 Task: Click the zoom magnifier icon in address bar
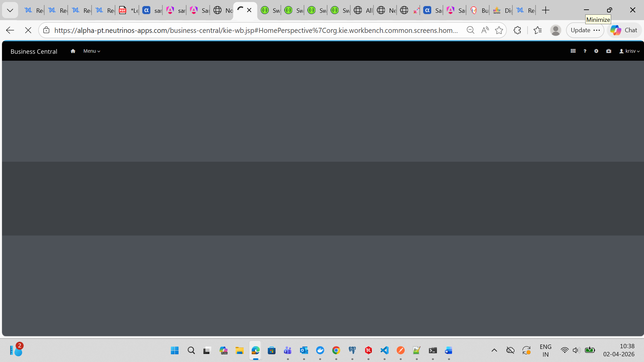coord(470,30)
